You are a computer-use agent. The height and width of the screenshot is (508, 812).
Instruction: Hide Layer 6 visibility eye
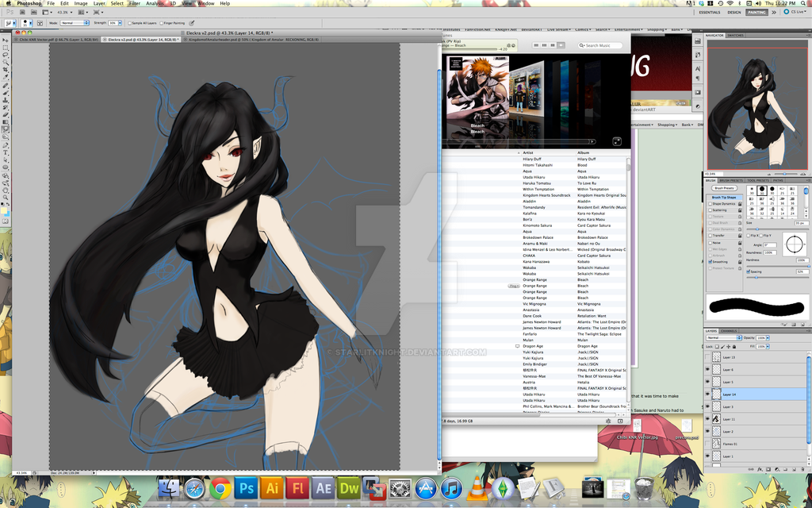point(707,370)
